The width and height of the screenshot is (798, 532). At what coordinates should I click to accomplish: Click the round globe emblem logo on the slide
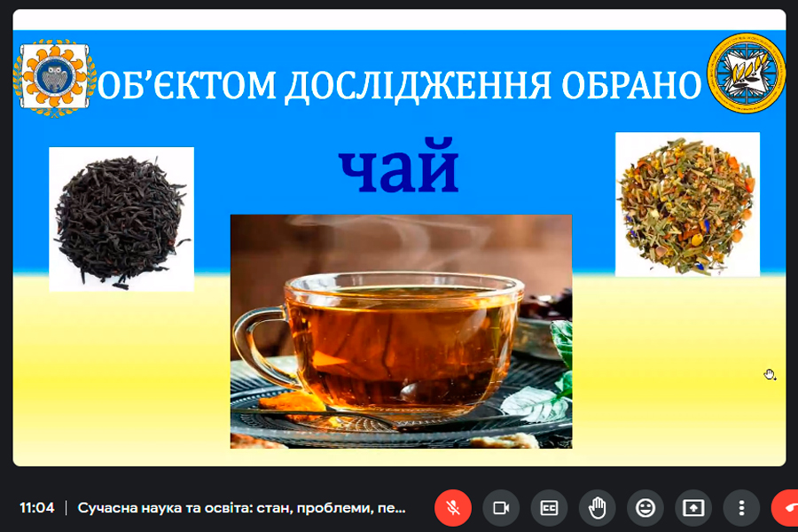click(746, 73)
